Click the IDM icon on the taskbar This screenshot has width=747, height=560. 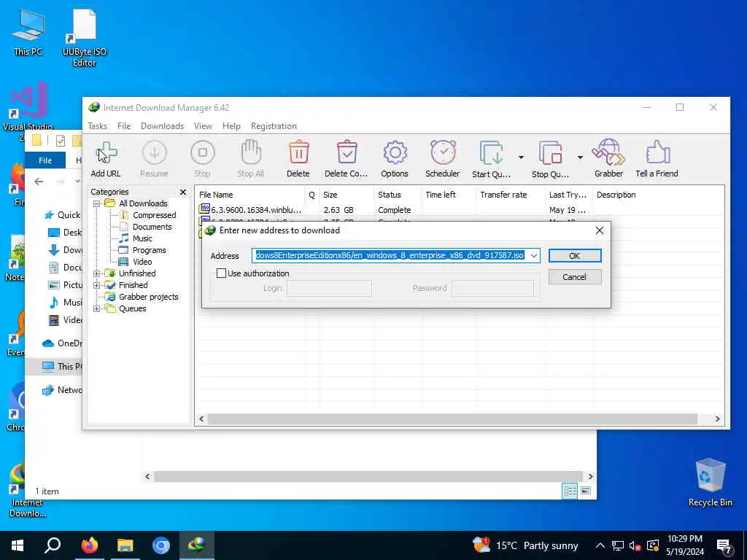197,545
